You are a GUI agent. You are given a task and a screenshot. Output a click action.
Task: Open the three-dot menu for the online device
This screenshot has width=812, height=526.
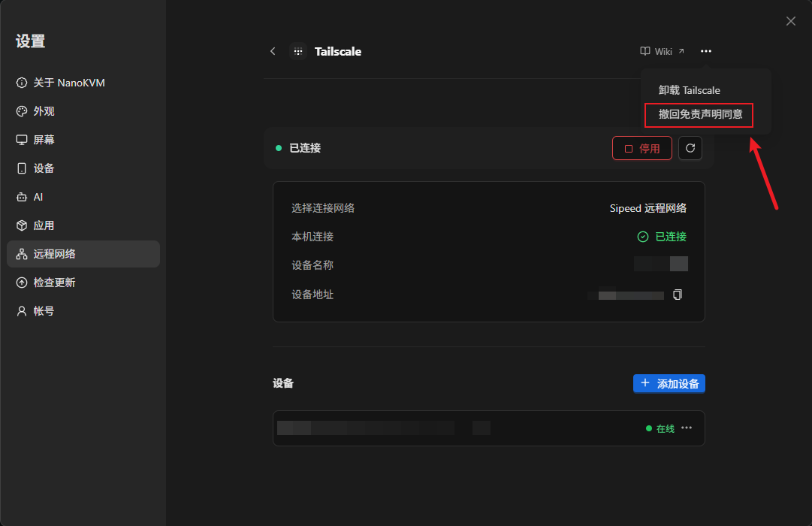687,428
